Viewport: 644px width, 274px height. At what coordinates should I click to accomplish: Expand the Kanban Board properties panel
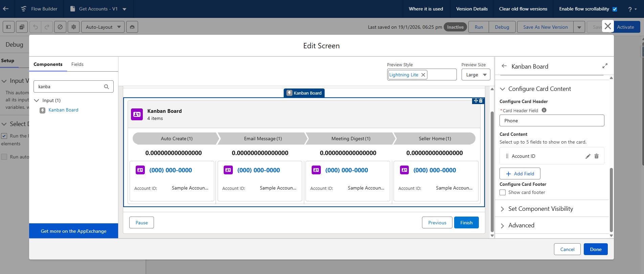tap(605, 66)
